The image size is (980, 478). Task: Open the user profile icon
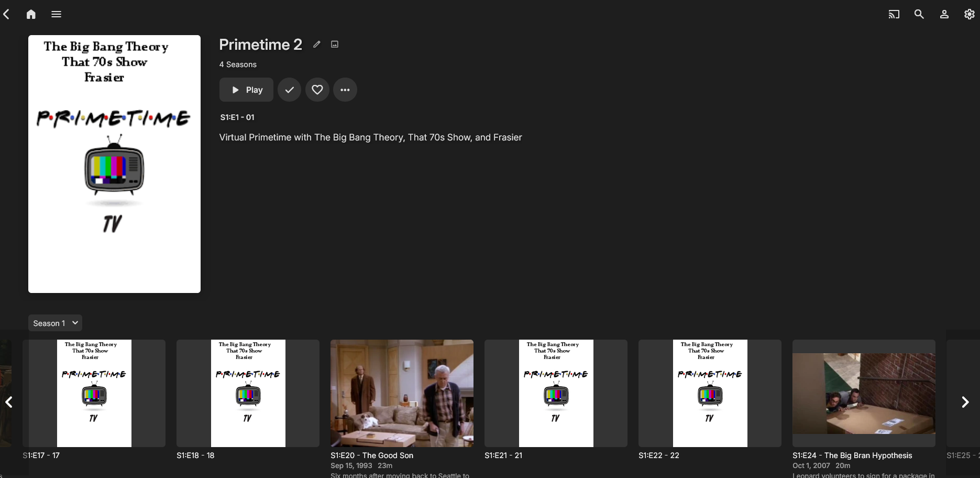point(944,14)
